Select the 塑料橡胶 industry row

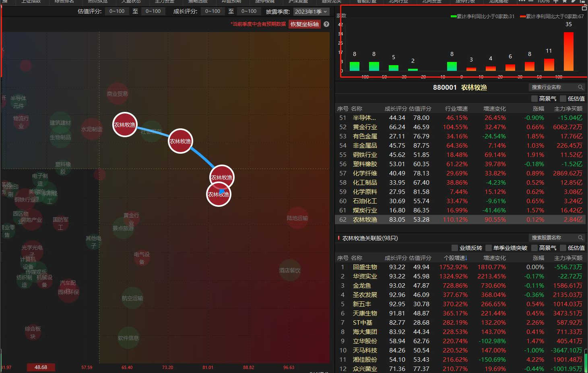coord(460,164)
